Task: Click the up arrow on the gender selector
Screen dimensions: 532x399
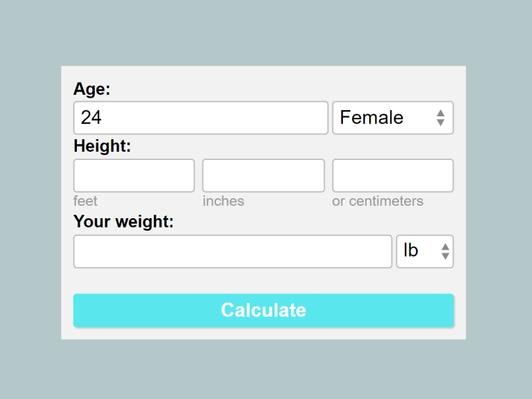Action: tap(441, 113)
